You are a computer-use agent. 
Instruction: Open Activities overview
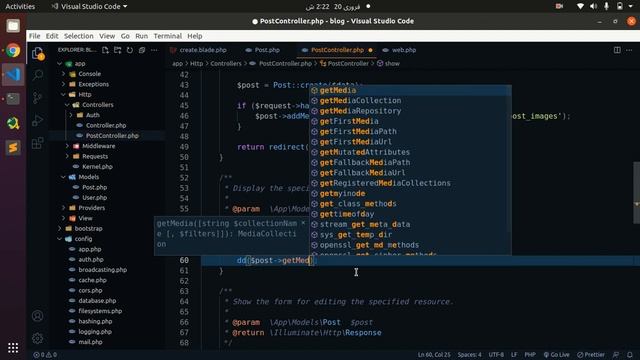pos(20,7)
